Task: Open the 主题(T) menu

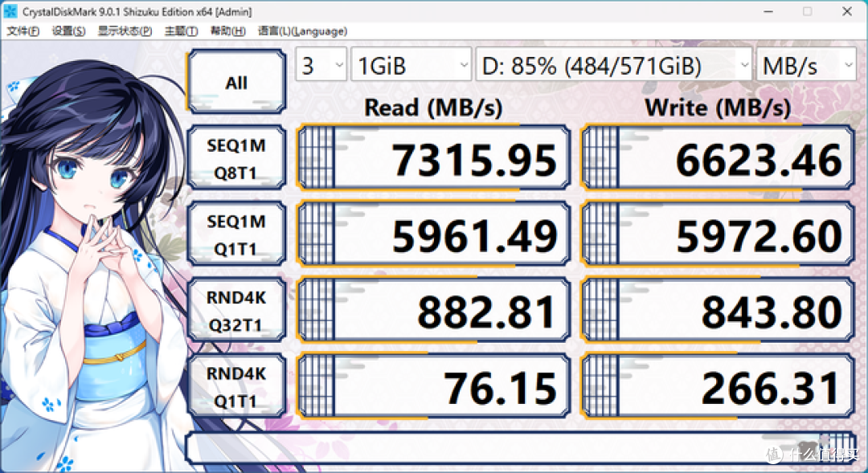Action: tap(181, 31)
